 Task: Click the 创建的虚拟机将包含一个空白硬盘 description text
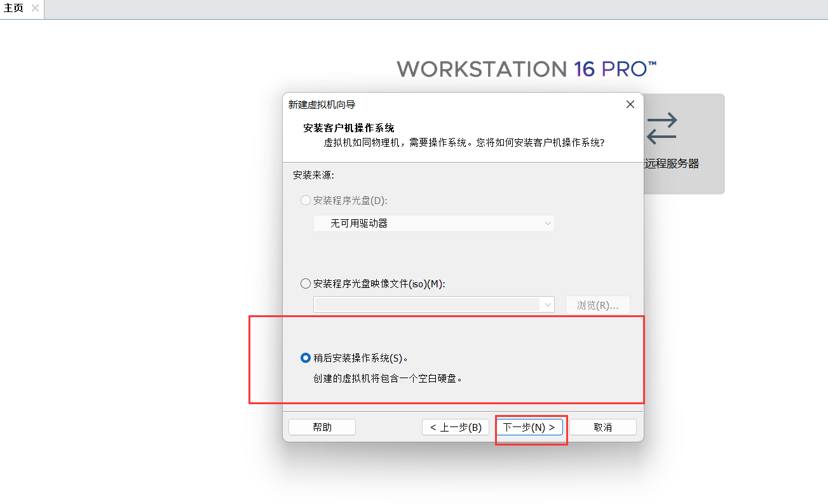(388, 378)
